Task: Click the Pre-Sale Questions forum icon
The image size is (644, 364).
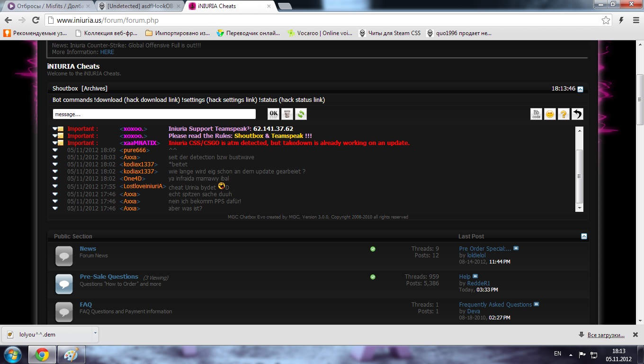Action: (64, 284)
